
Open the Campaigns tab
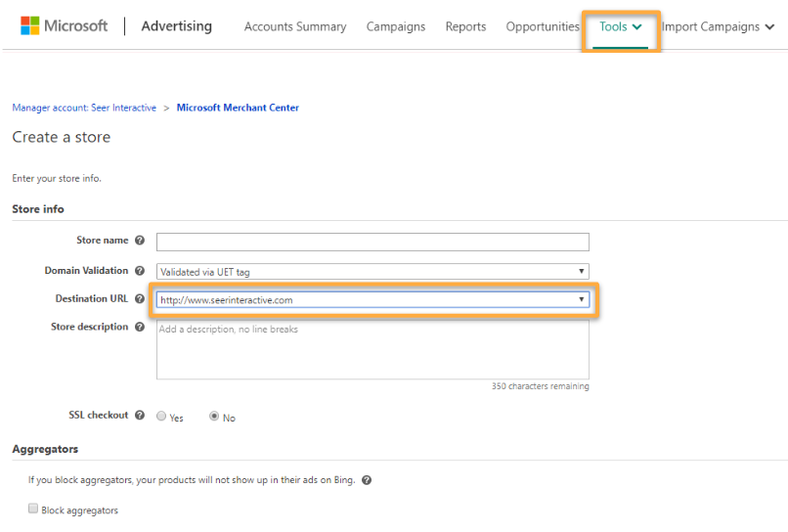(395, 27)
